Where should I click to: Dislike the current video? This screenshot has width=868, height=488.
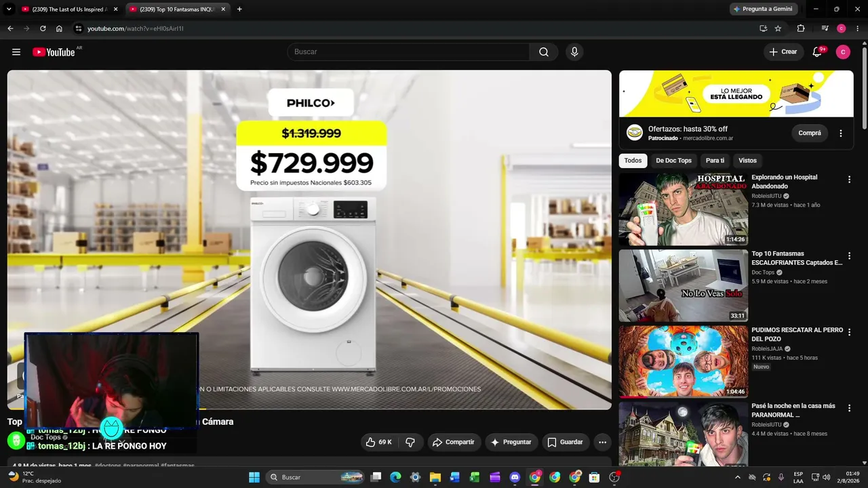(410, 442)
